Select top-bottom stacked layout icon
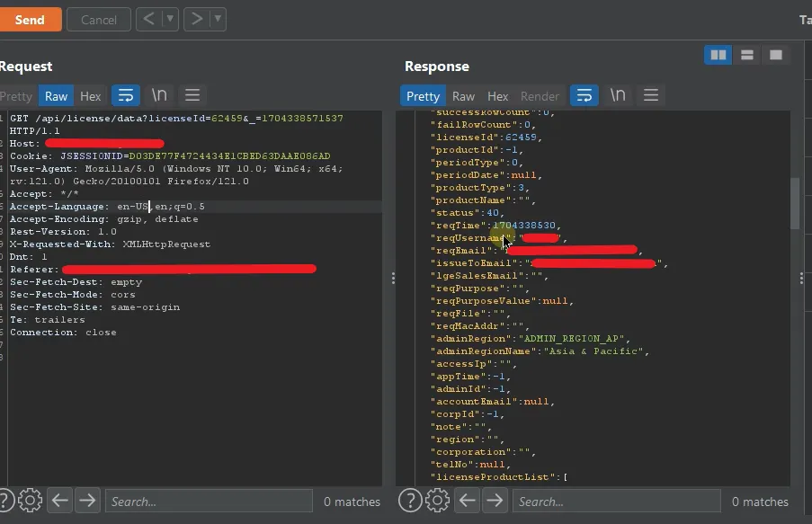The width and height of the screenshot is (812, 524). [x=746, y=56]
